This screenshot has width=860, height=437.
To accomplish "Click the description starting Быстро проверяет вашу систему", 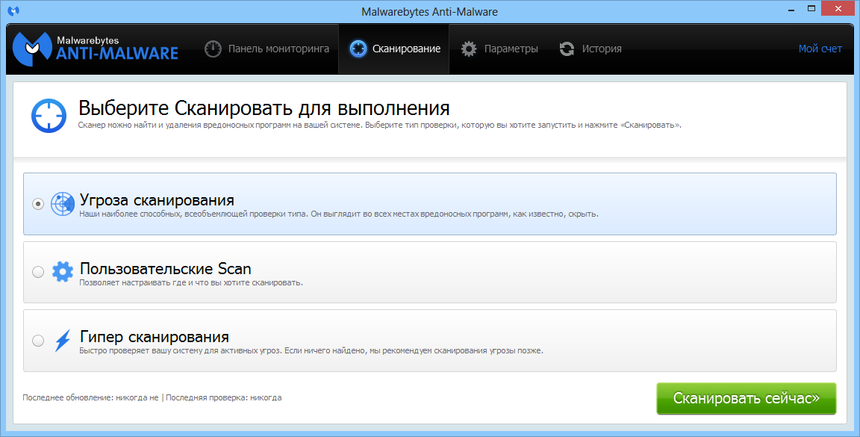I will (x=312, y=351).
